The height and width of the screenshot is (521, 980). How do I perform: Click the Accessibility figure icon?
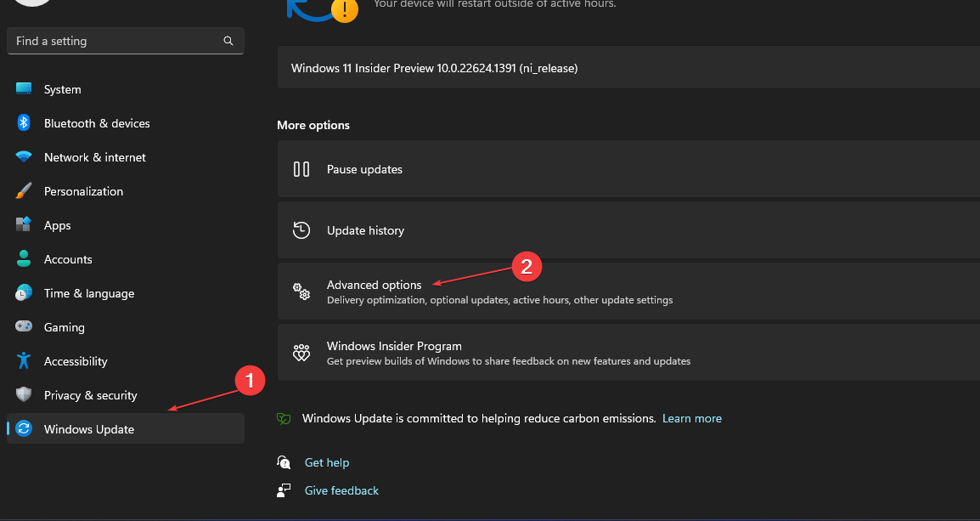click(24, 361)
